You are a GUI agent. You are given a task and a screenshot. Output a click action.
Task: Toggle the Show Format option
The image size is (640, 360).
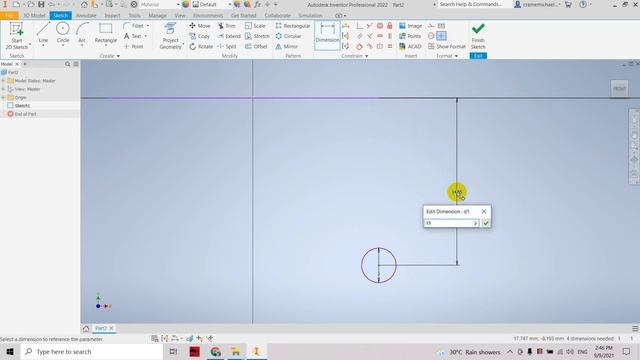(447, 47)
